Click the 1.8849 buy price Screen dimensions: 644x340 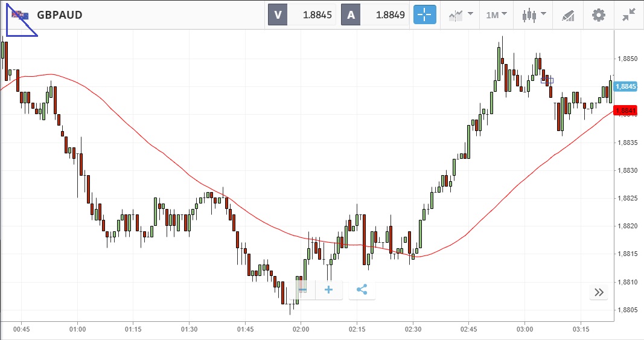coord(390,15)
